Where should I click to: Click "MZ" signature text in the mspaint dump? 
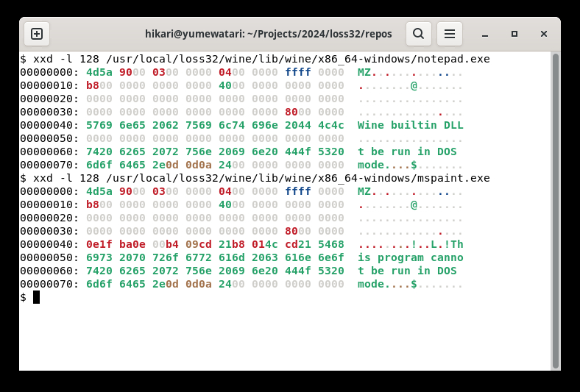coord(364,191)
